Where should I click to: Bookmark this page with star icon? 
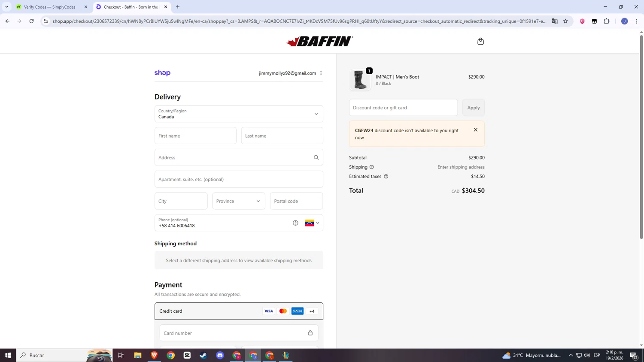tap(565, 21)
